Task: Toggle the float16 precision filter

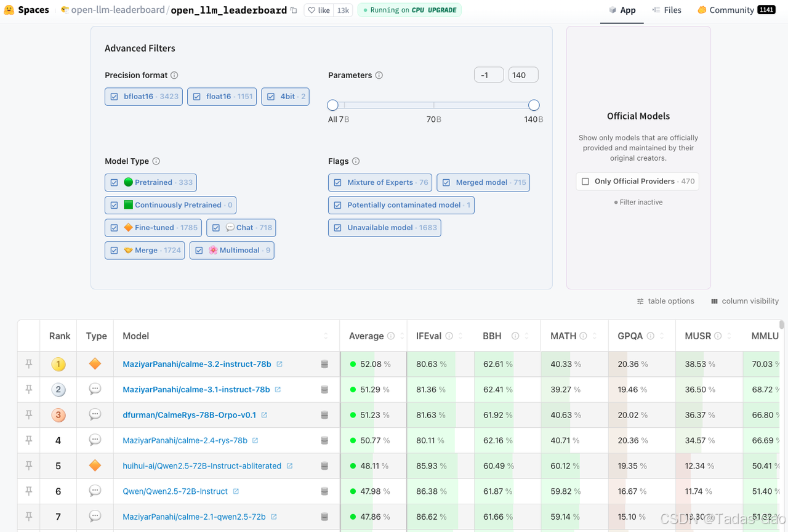Action: coord(222,97)
